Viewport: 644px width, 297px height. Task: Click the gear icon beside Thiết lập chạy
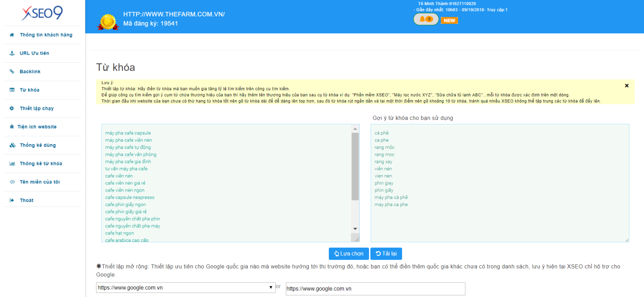click(x=12, y=108)
